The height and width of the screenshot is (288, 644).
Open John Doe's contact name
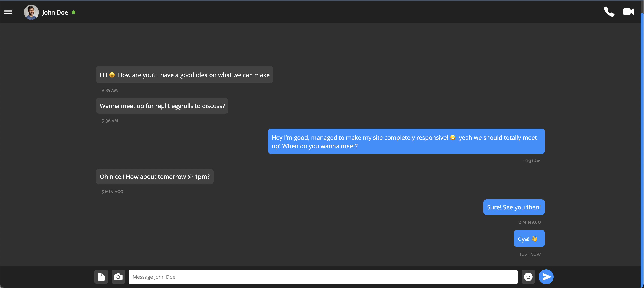pyautogui.click(x=55, y=12)
